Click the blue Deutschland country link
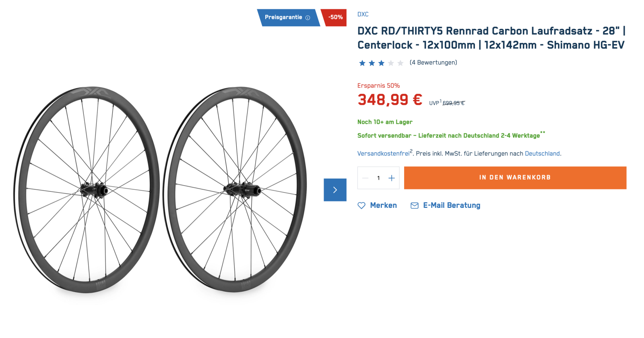644x338 pixels. 542,153
